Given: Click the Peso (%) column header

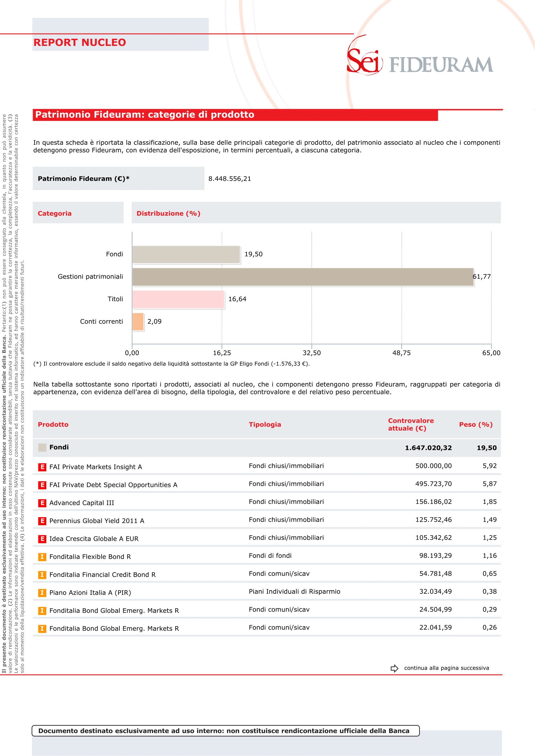Looking at the screenshot, I should pyautogui.click(x=476, y=424).
